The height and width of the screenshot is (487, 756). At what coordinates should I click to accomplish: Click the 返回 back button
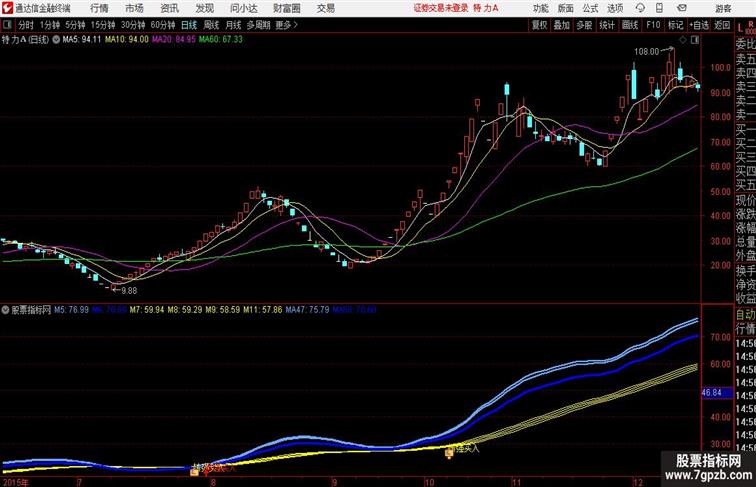[x=722, y=25]
